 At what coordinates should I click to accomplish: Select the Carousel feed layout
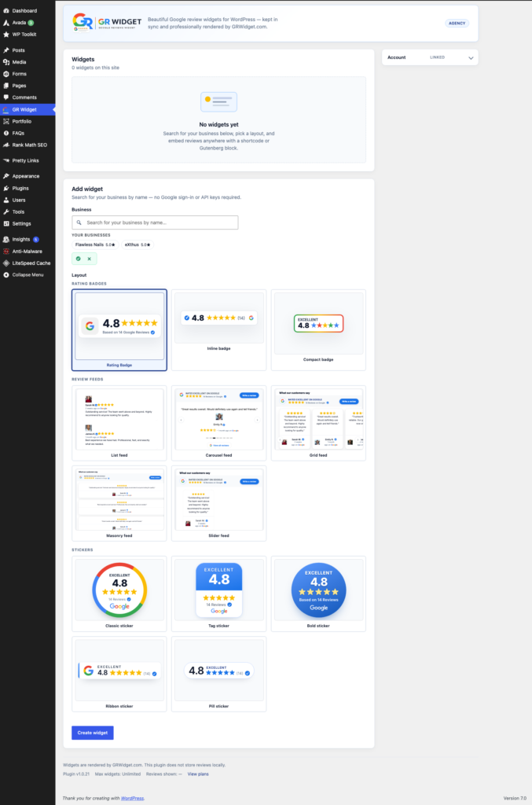pos(218,423)
